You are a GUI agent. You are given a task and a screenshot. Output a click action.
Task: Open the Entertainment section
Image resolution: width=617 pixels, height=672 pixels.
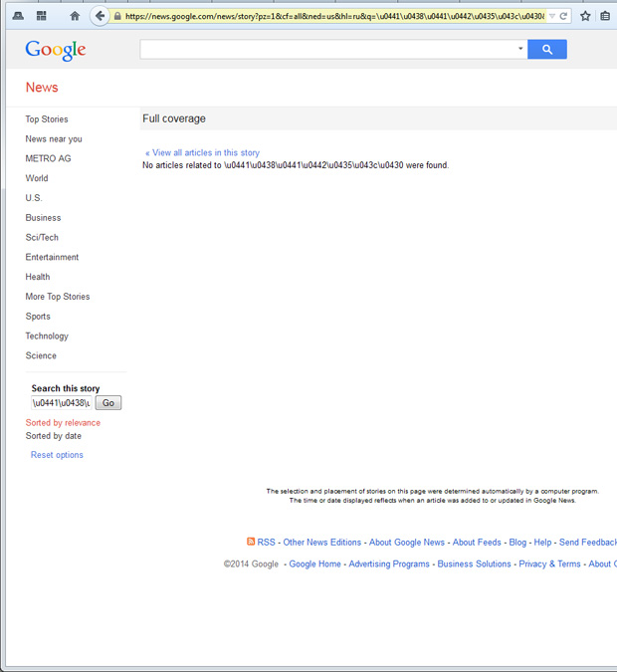coord(52,257)
